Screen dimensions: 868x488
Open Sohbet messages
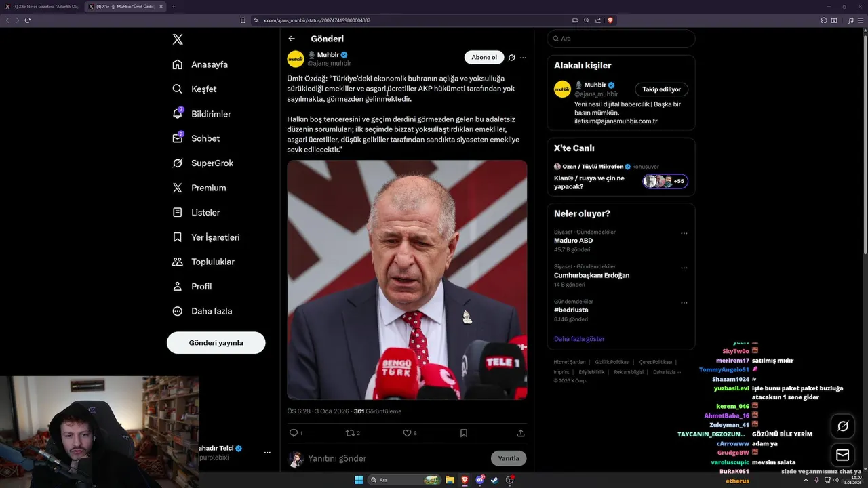pyautogui.click(x=196, y=138)
